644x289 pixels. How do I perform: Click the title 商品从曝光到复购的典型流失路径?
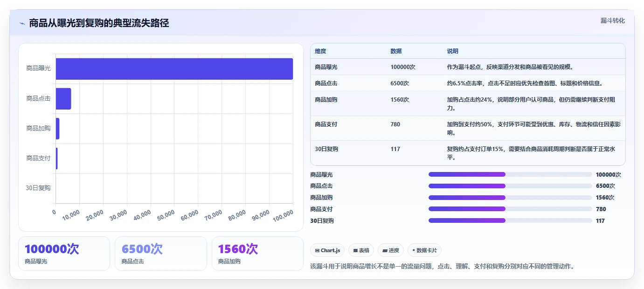[99, 23]
